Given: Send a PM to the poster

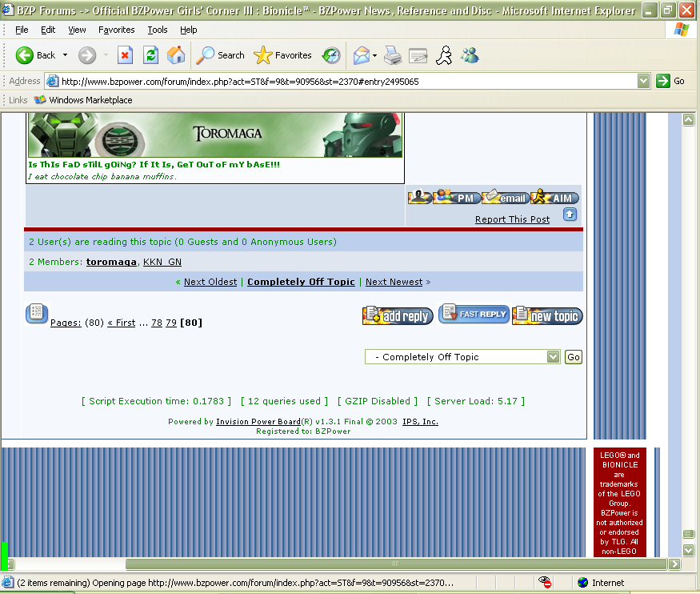Looking at the screenshot, I should (457, 198).
